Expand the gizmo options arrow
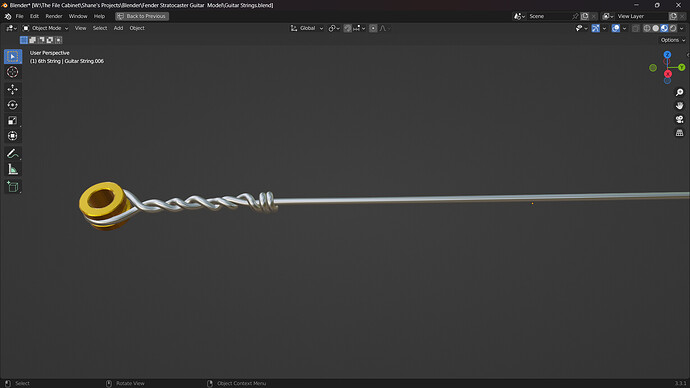 (x=604, y=28)
